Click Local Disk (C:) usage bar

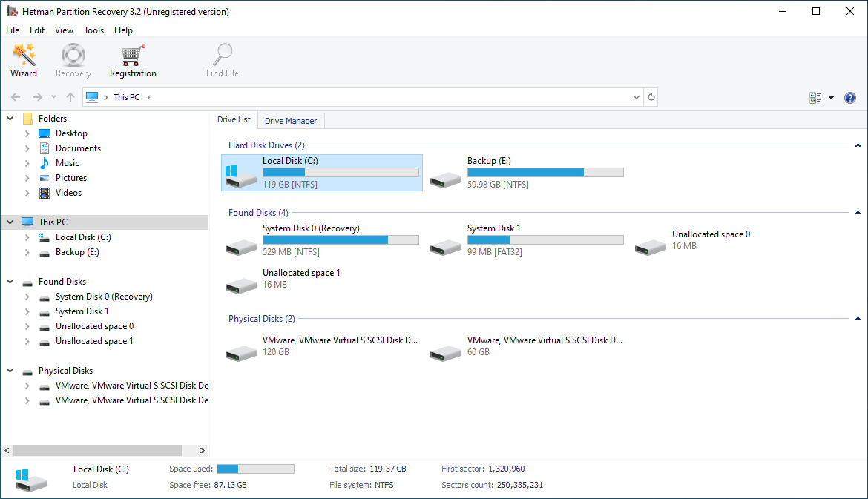[x=341, y=173]
